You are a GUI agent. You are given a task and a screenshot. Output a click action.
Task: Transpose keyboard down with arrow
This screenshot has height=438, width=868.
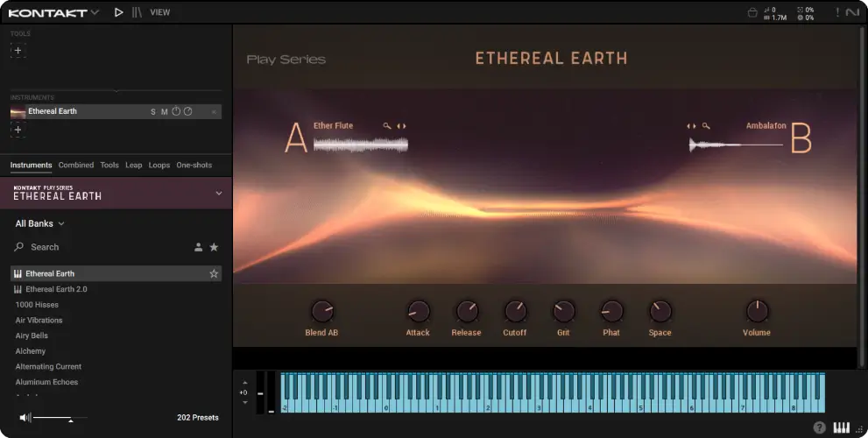(x=244, y=403)
